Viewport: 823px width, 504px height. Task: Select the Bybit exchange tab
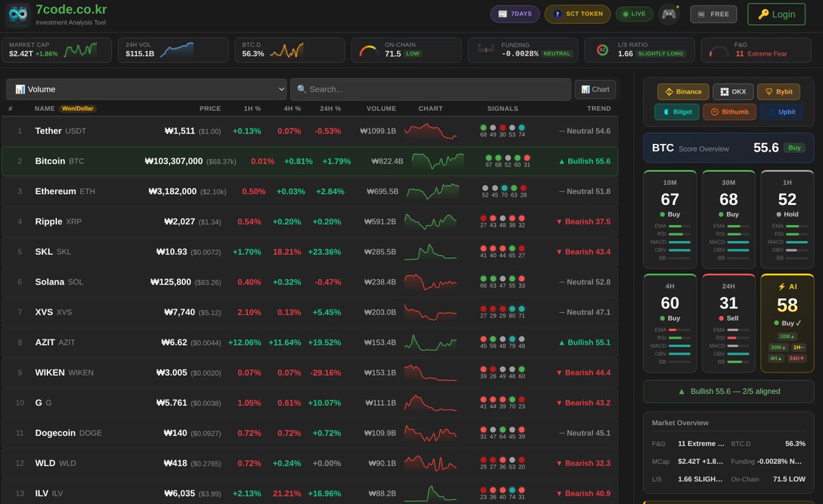coord(778,92)
